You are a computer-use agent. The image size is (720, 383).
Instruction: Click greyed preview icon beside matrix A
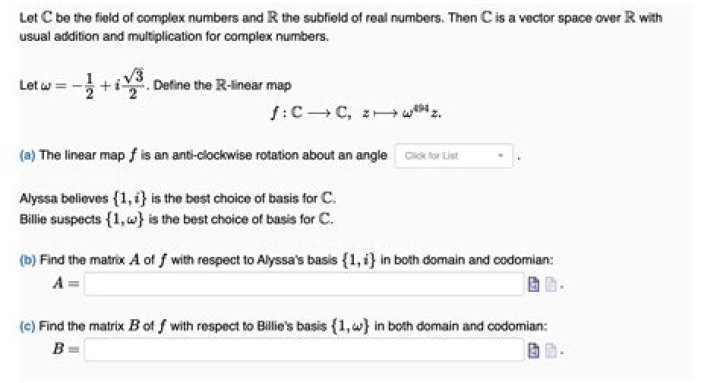551,285
